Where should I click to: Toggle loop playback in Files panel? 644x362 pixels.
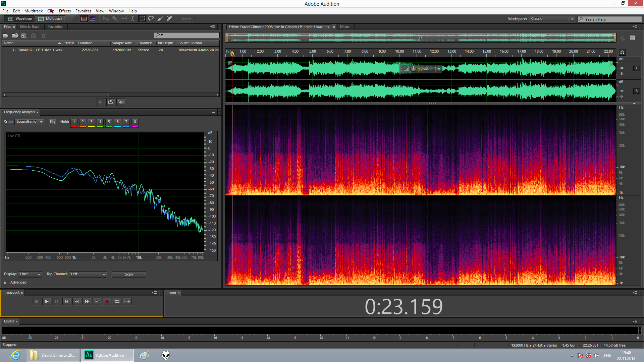pos(111,102)
